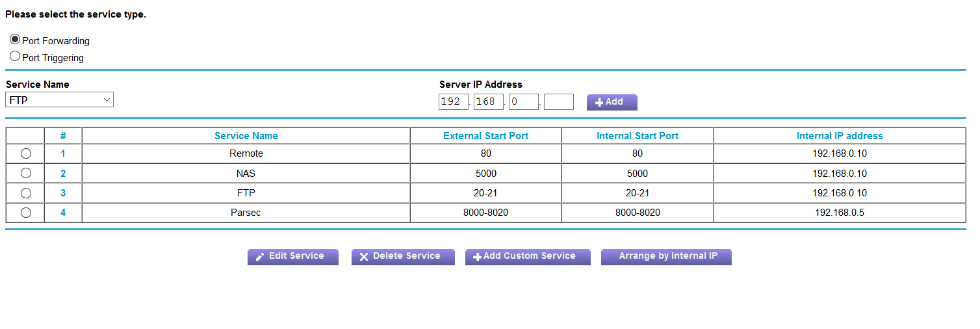Select the radio button for Parsec service

tap(25, 213)
